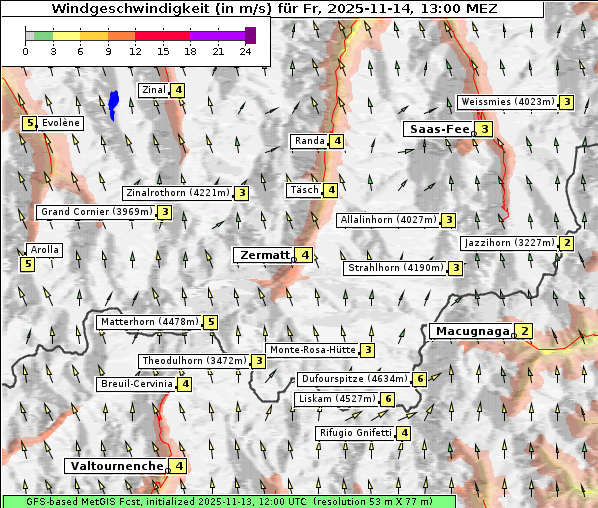Click the wind value 6 beside Liskam
Viewport: 598px width, 508px height.
[388, 399]
